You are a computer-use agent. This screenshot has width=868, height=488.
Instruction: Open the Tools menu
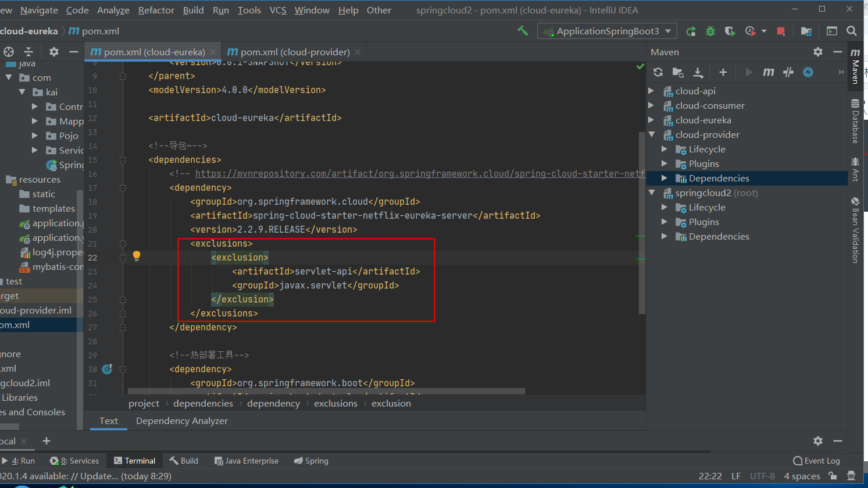pyautogui.click(x=249, y=10)
